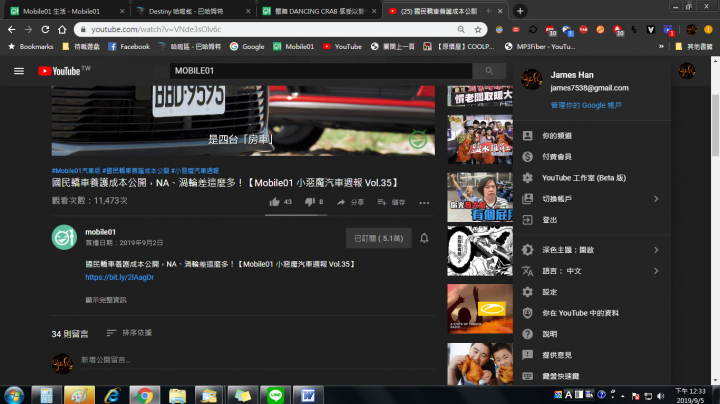Open the mobile01 channel avatar

[x=64, y=237]
